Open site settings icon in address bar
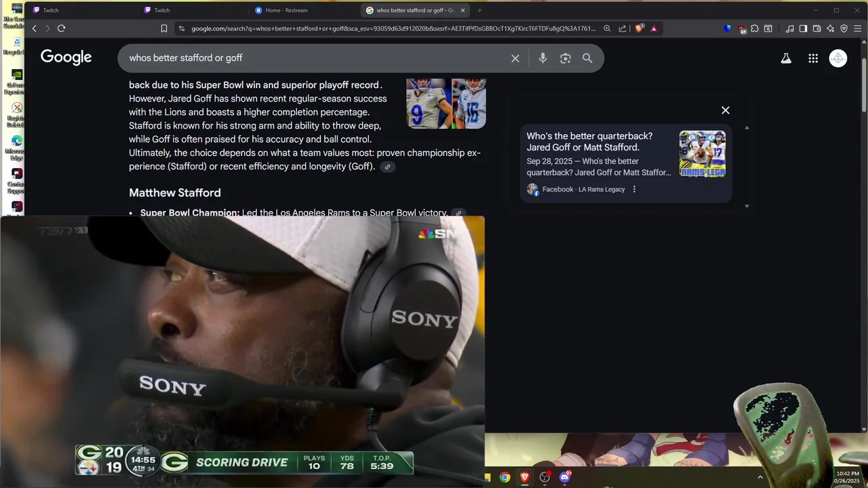Viewport: 868px width, 488px height. click(x=181, y=28)
